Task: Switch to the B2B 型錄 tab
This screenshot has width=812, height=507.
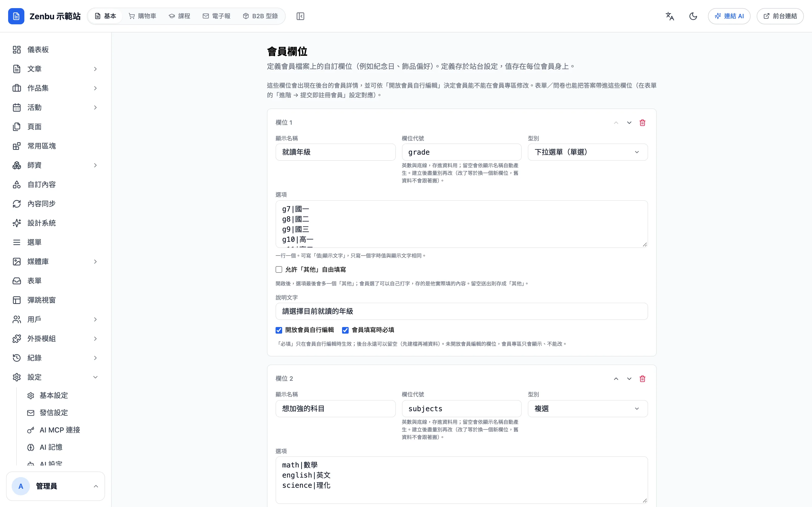Action: pos(260,16)
